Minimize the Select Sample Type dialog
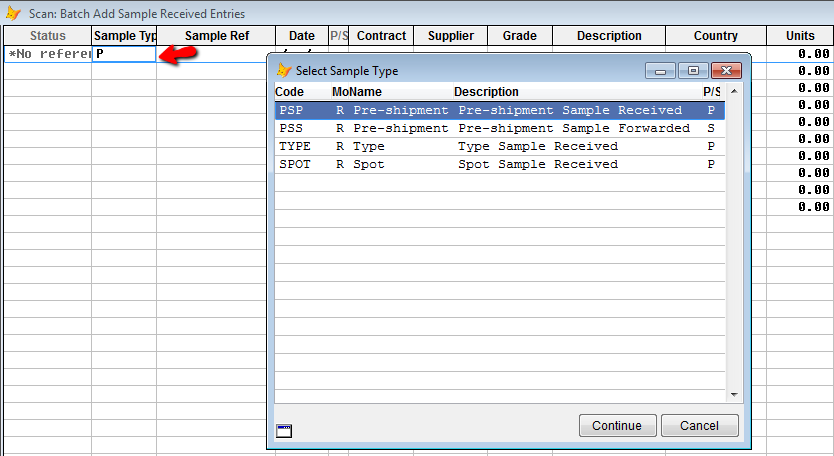Viewport: 834px width, 456px height. [660, 71]
